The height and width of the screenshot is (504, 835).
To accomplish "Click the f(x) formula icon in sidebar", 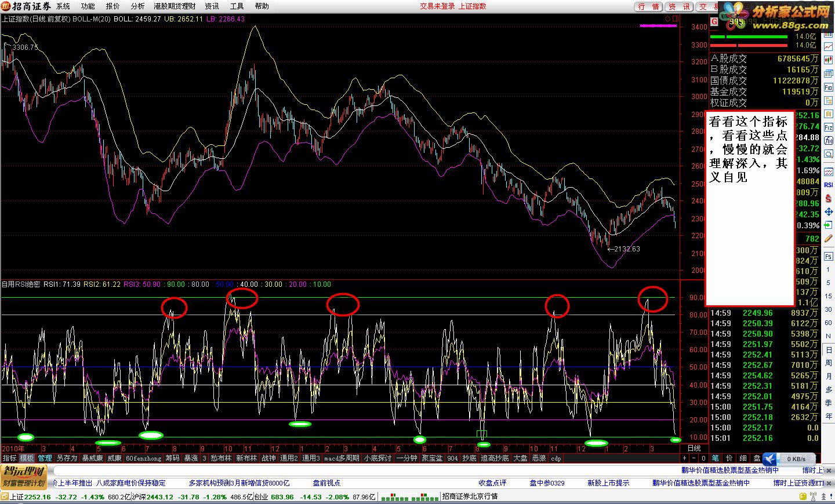I will [829, 140].
